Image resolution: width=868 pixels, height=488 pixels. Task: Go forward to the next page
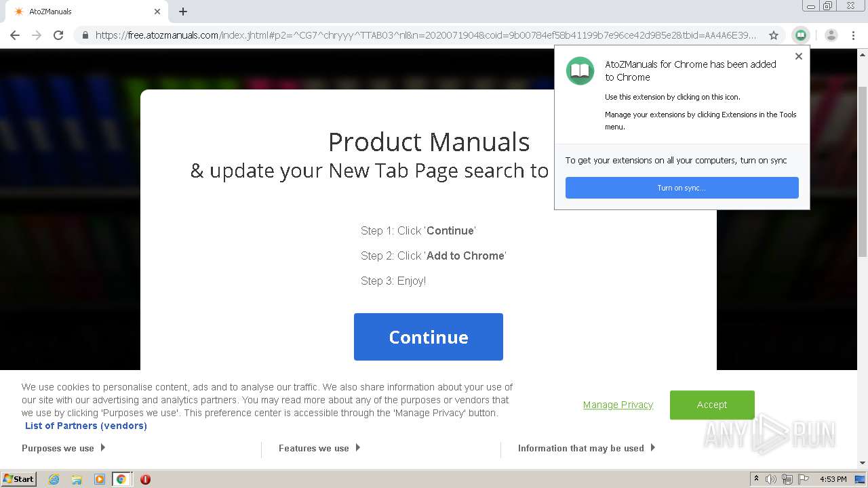click(37, 35)
